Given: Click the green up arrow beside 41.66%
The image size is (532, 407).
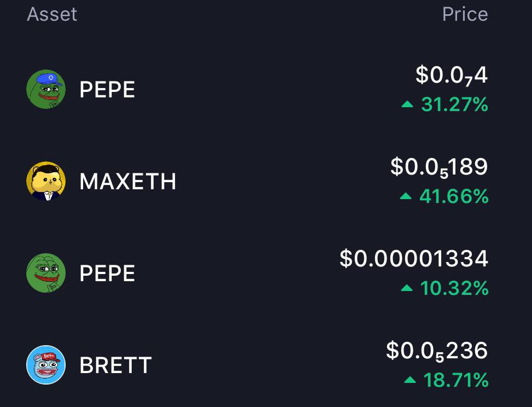Looking at the screenshot, I should pos(406,196).
